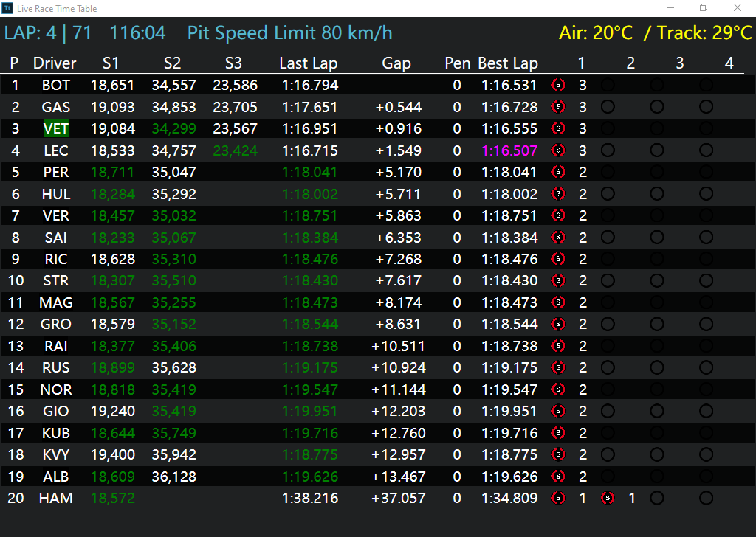Click the Gap column header
Screen dimensions: 756x537
pos(396,63)
